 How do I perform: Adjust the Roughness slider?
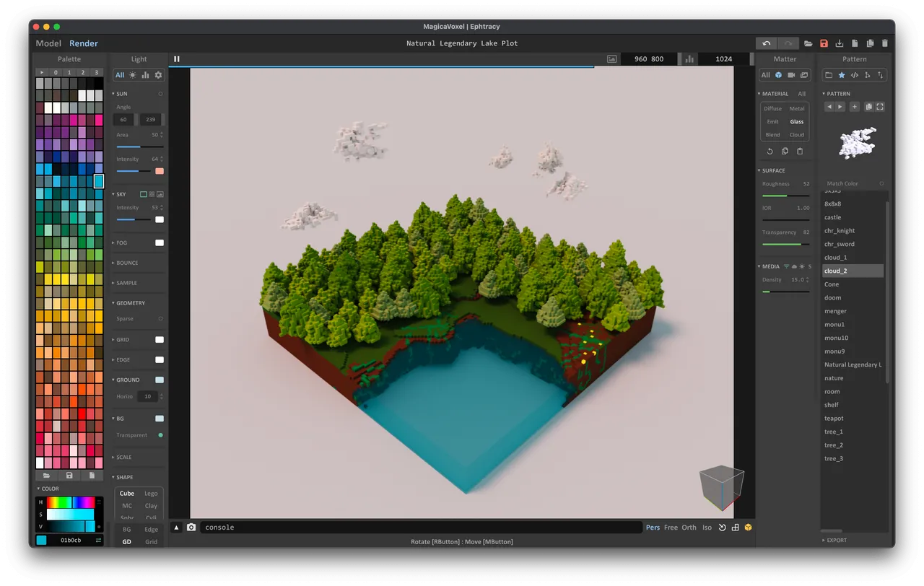pos(785,196)
